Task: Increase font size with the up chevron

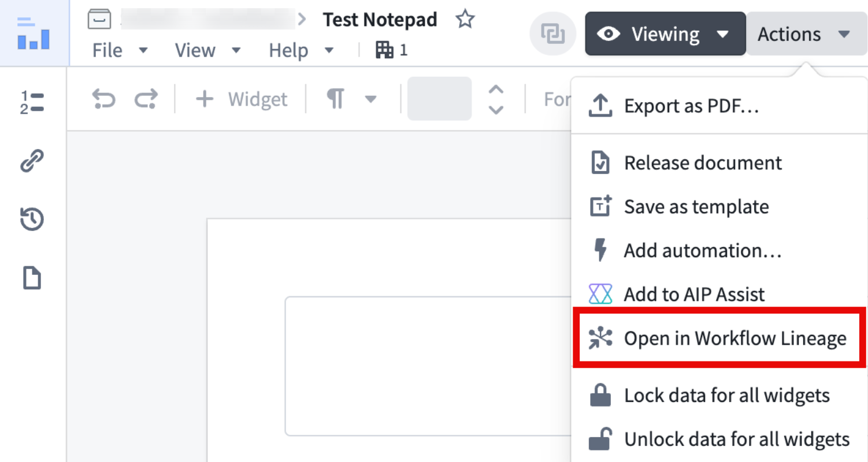Action: pyautogui.click(x=496, y=91)
